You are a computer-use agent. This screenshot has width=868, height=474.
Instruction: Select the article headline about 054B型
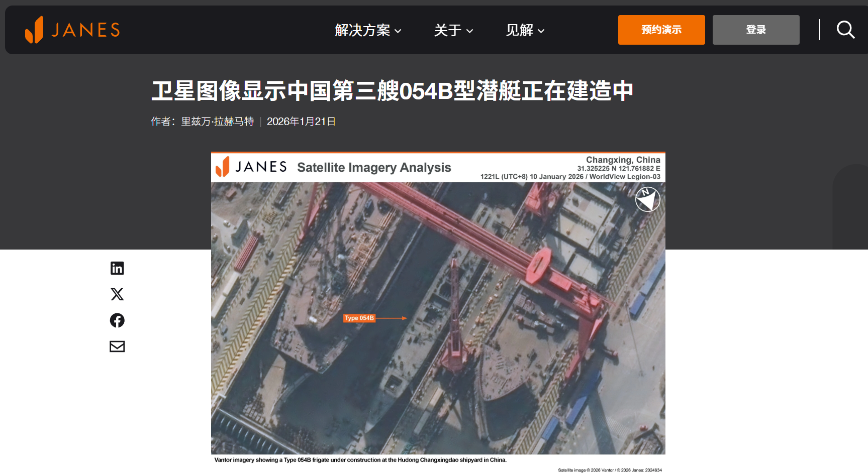pos(392,91)
